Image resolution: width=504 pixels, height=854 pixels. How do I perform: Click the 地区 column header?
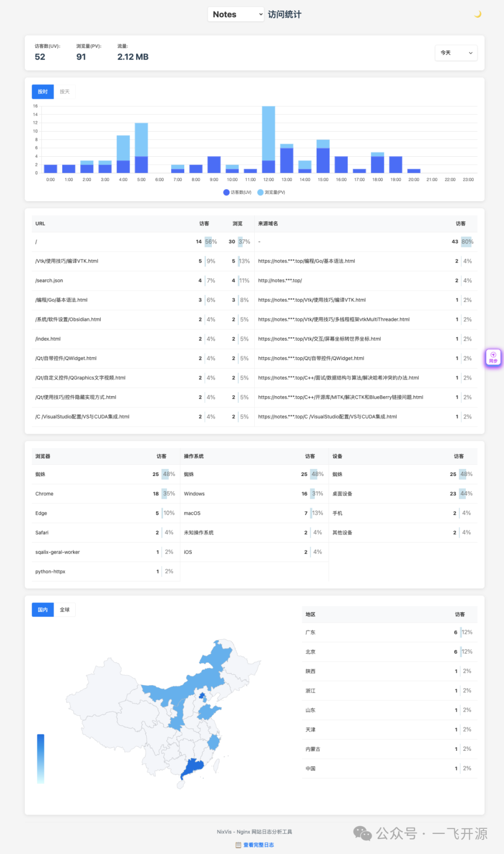click(x=310, y=615)
